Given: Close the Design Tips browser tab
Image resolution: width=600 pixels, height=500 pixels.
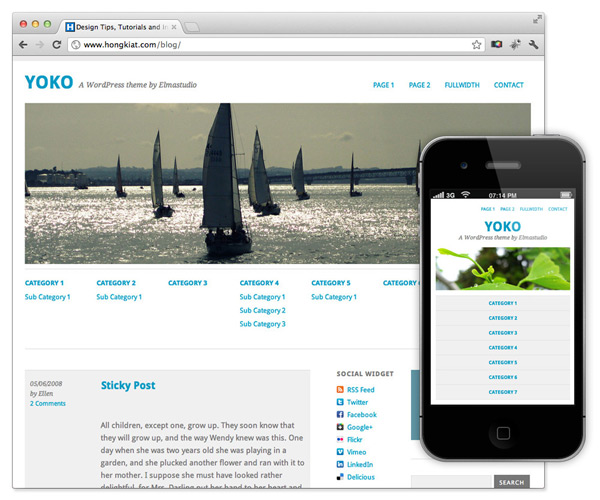Looking at the screenshot, I should (174, 27).
